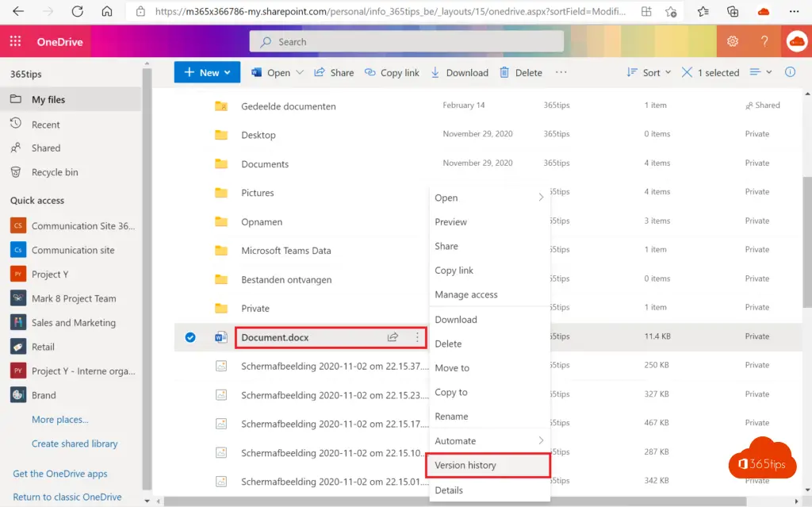
Task: Reload the page with refresh icon
Action: tap(77, 11)
